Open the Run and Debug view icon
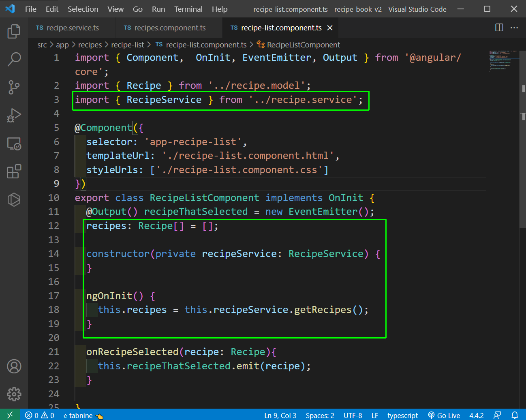 click(x=14, y=116)
